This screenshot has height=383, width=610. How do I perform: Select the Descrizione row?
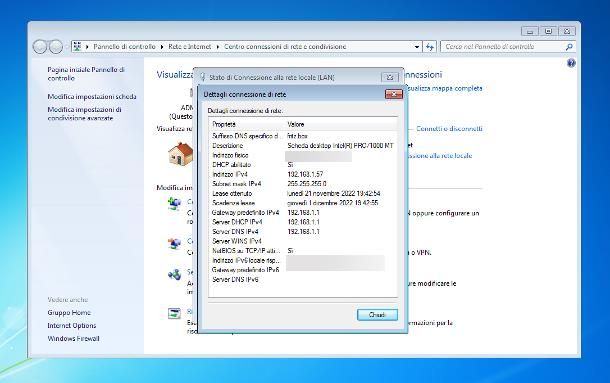pos(303,146)
